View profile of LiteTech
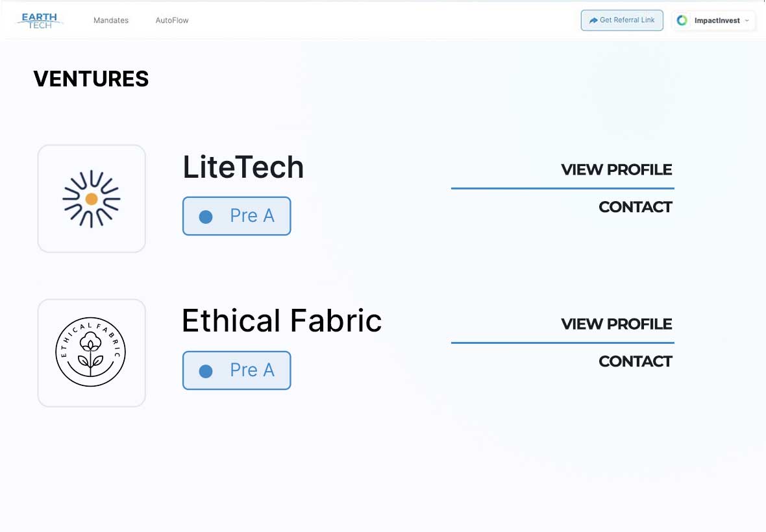This screenshot has height=532, width=766. (x=616, y=170)
